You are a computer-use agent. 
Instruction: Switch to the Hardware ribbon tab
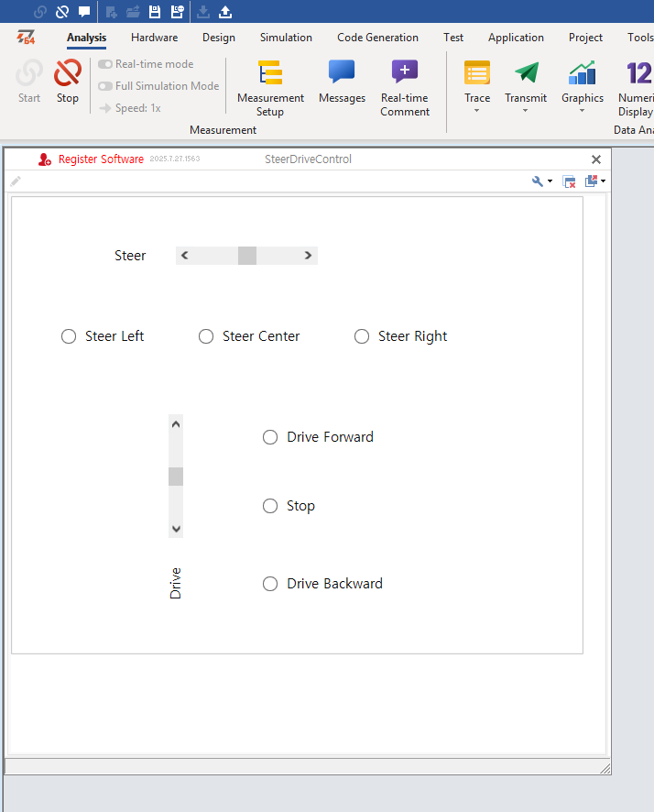[154, 38]
